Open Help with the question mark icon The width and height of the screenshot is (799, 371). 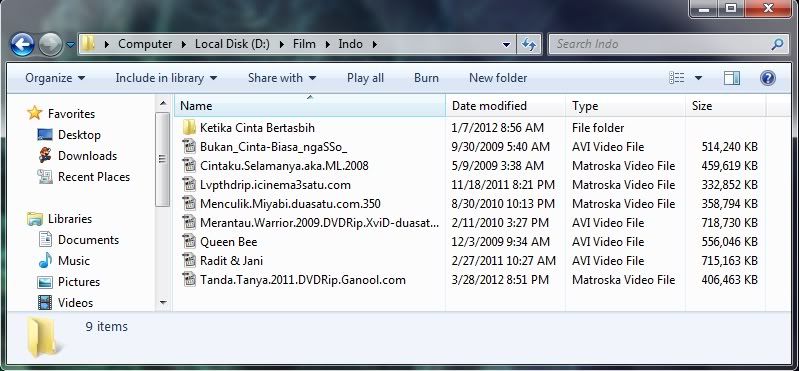tap(767, 78)
